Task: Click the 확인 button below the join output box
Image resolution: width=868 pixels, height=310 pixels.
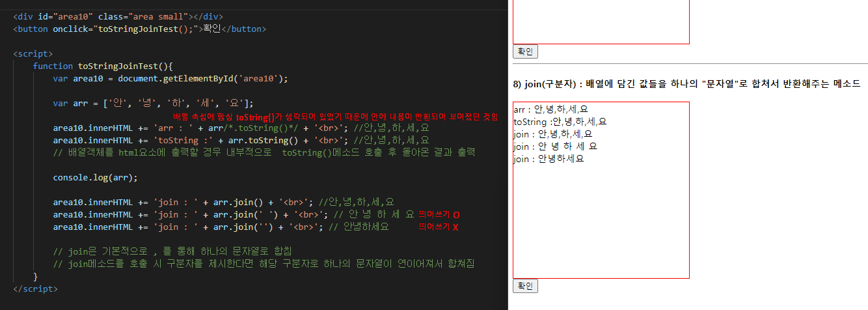Action: pyautogui.click(x=525, y=286)
